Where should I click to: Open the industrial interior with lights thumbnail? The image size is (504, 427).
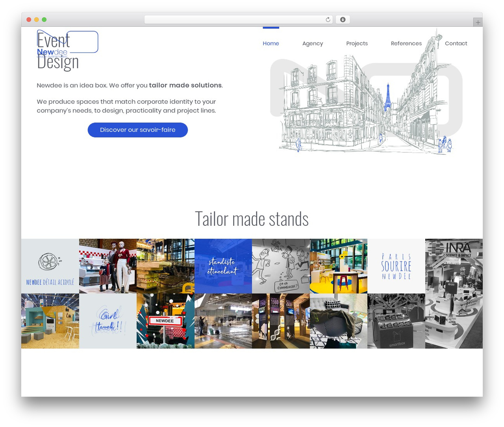click(165, 266)
